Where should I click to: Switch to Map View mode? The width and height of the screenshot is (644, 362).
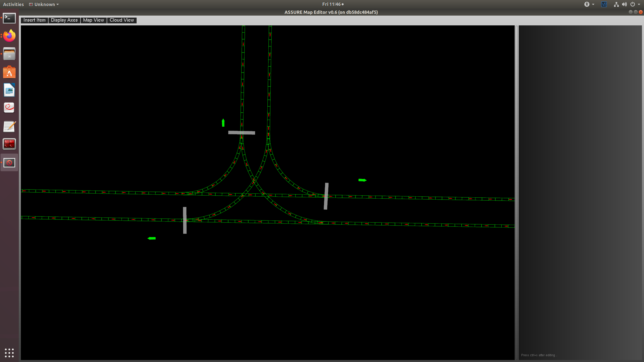coord(93,20)
